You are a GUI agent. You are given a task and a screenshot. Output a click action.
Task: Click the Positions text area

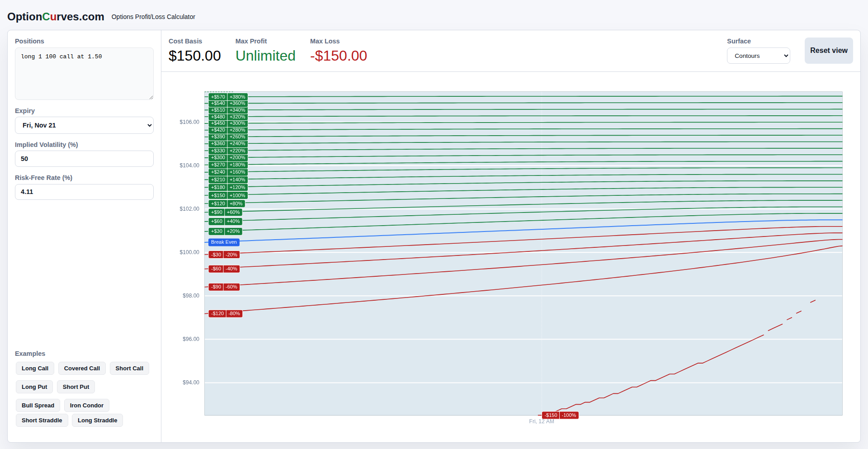[84, 74]
